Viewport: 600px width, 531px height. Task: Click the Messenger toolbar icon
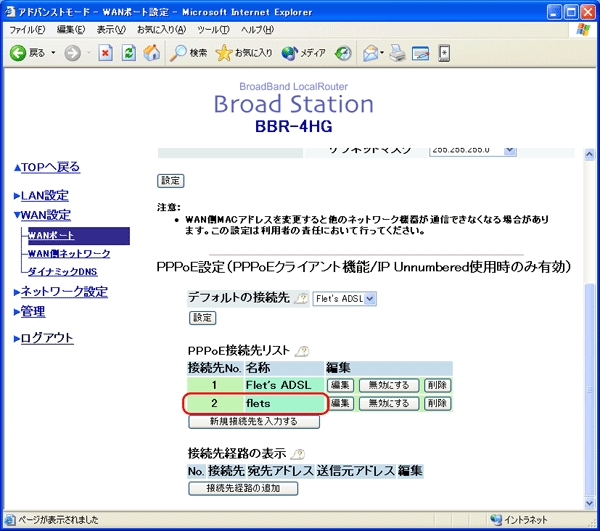click(444, 53)
